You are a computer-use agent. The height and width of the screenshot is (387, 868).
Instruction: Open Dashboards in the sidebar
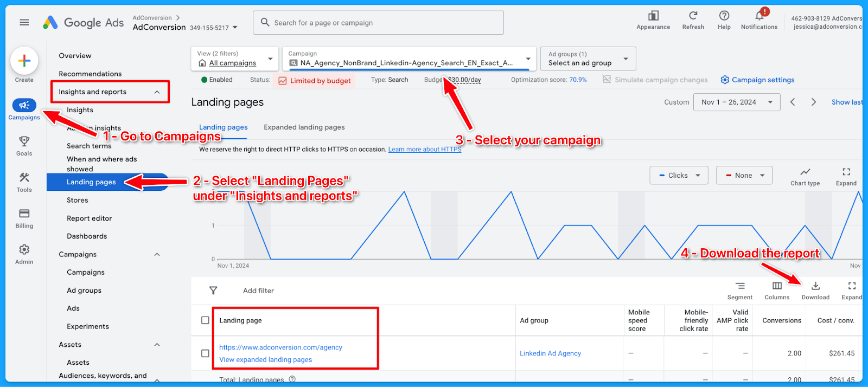coord(87,236)
